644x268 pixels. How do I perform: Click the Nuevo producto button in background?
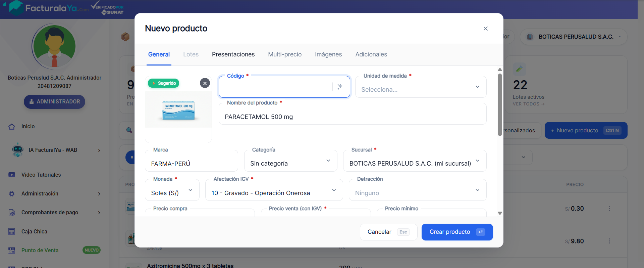click(x=586, y=130)
